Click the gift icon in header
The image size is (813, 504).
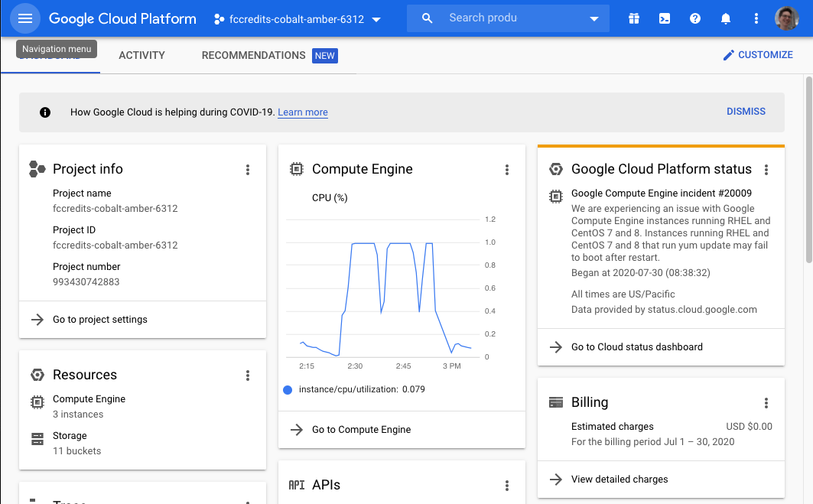click(634, 18)
